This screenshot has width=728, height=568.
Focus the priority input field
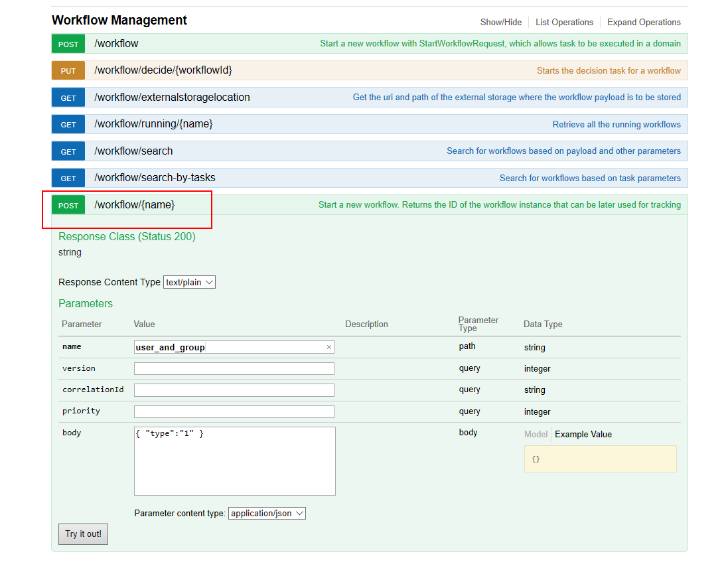point(234,411)
